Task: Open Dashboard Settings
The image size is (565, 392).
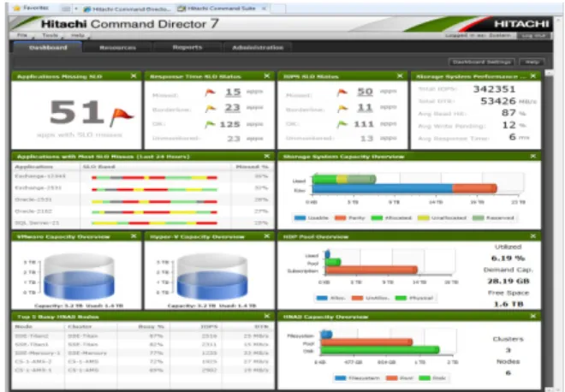Action: point(482,62)
